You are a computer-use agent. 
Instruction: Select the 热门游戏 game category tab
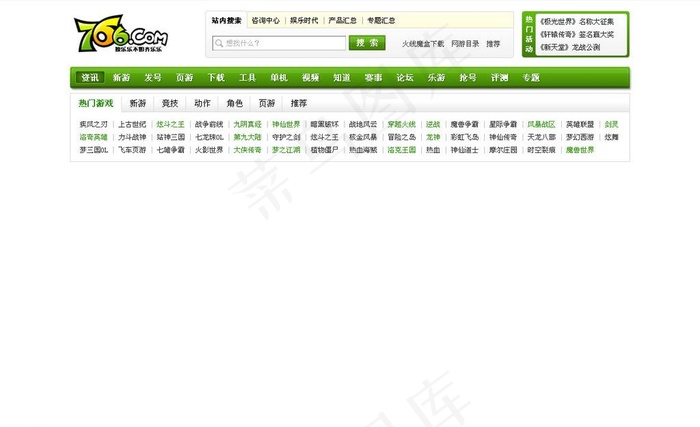coord(96,103)
